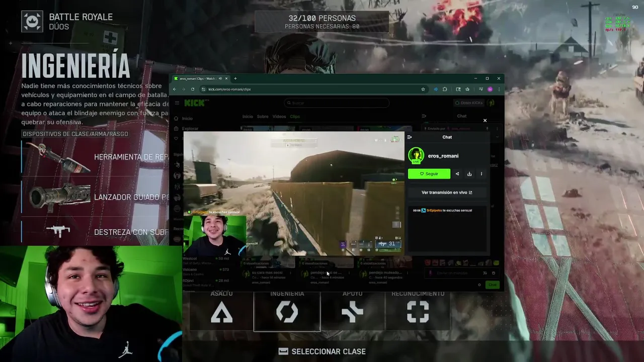The width and height of the screenshot is (644, 362).
Task: Select the Reconocimiento class icon
Action: (x=418, y=312)
